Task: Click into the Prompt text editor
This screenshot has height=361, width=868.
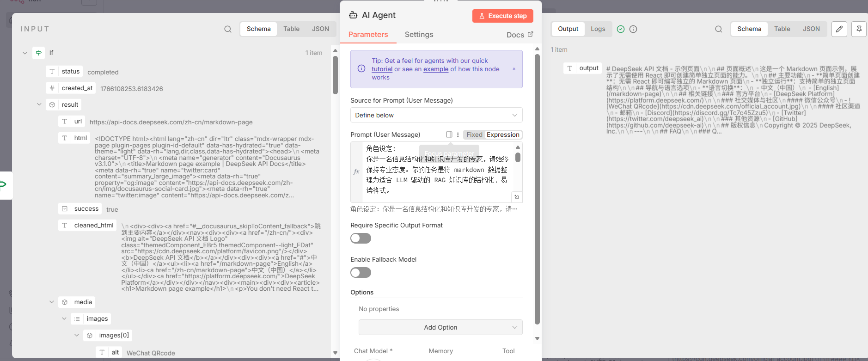Action: [437, 171]
